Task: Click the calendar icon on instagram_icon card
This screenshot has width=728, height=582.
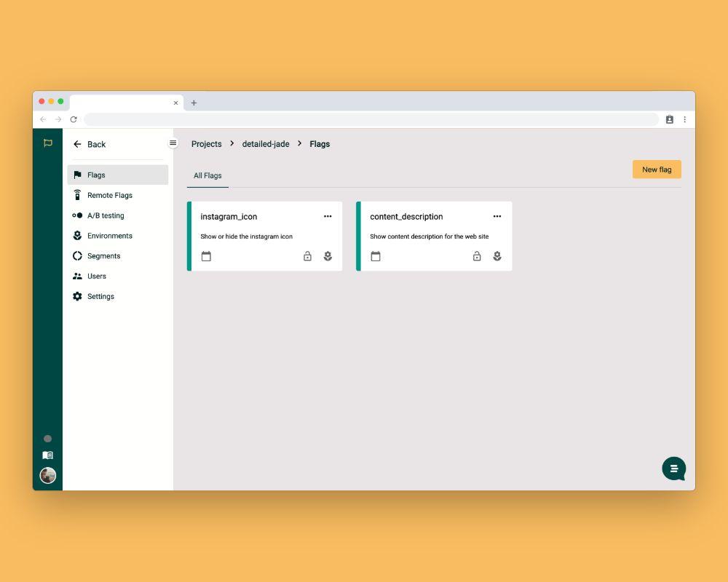Action: point(206,256)
